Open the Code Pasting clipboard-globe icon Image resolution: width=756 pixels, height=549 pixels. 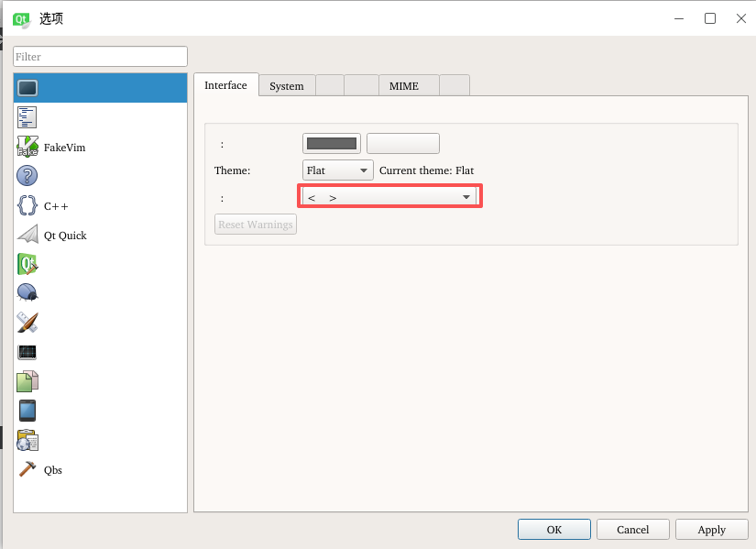[27, 441]
